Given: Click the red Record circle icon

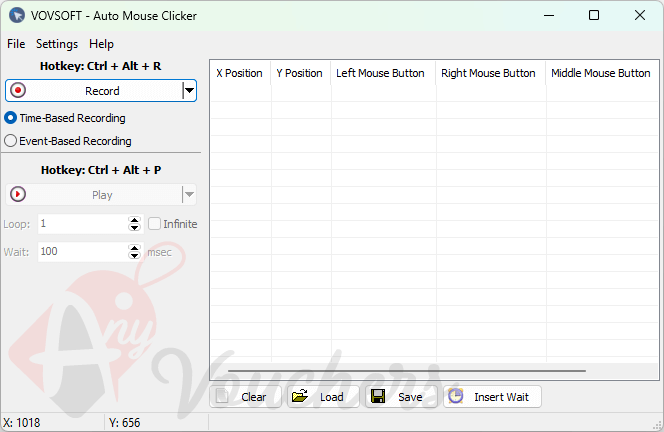Looking at the screenshot, I should tap(18, 90).
